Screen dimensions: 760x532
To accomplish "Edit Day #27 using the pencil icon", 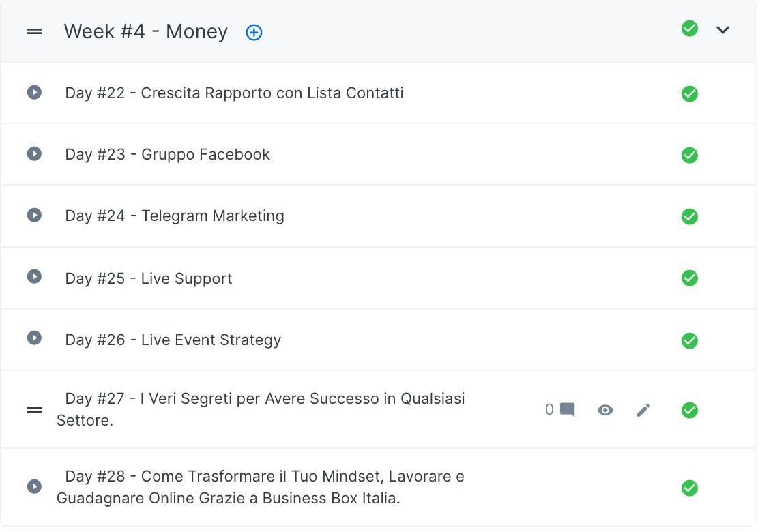I will tap(643, 411).
